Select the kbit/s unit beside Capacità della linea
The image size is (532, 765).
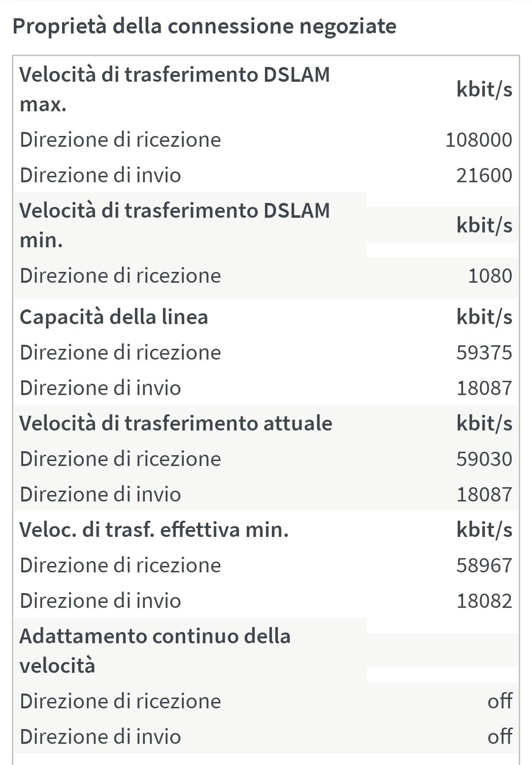tap(484, 317)
